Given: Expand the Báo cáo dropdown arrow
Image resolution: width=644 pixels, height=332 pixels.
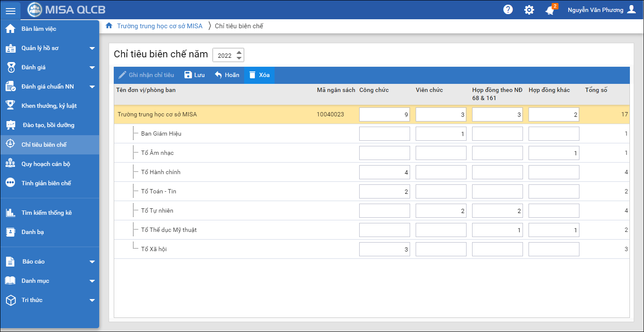Looking at the screenshot, I should click(x=92, y=262).
